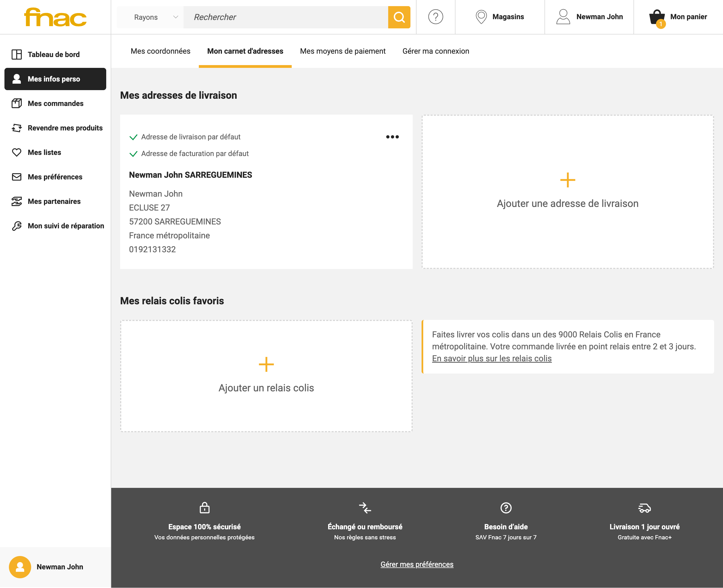Select the Mes commandes sidebar icon
Screen dimensions: 723x588
click(17, 103)
